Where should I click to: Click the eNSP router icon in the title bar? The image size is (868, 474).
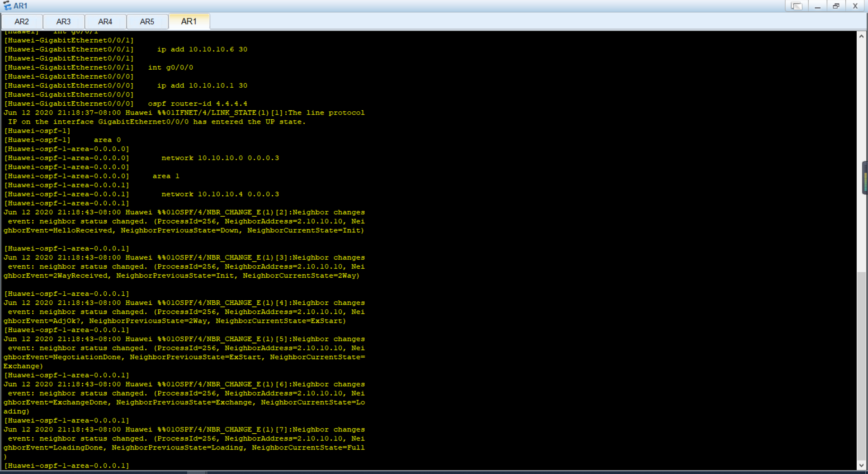click(x=7, y=5)
